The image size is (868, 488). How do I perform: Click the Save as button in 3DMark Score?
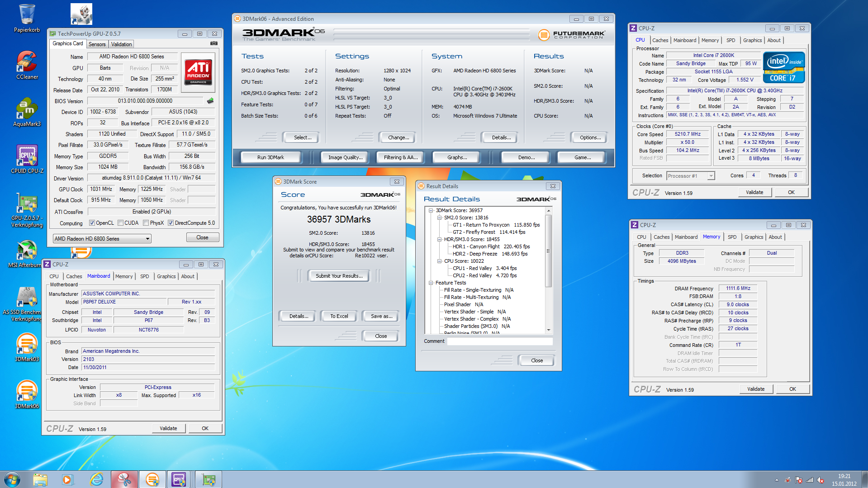(x=381, y=316)
